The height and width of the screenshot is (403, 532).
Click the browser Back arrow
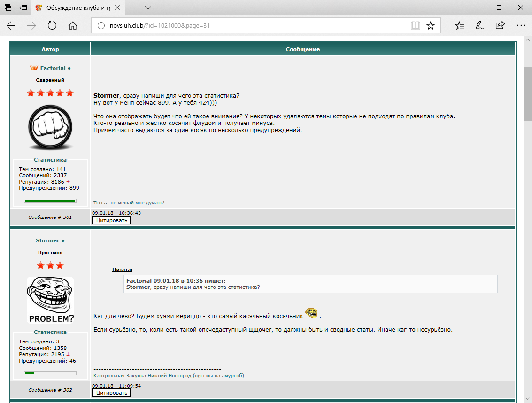[11, 25]
